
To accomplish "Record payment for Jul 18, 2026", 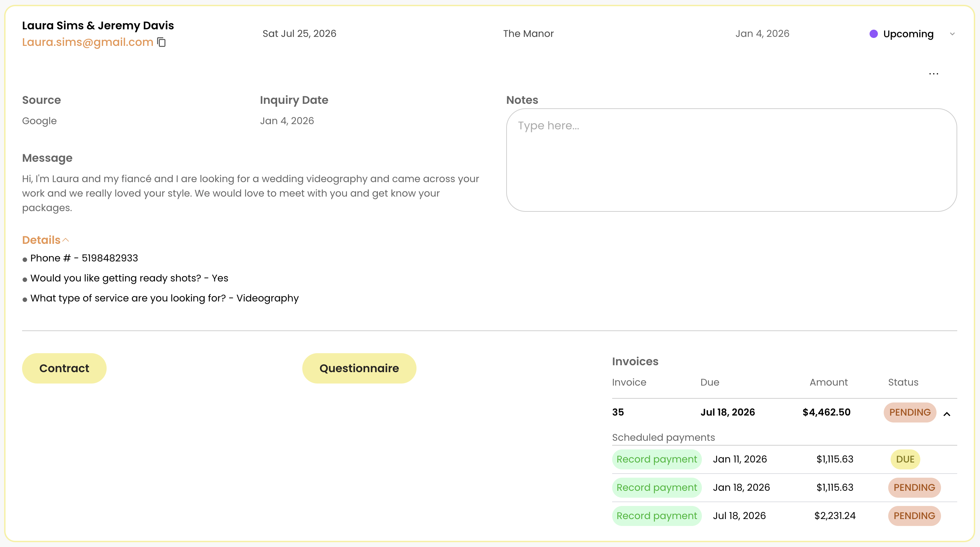I will click(656, 516).
